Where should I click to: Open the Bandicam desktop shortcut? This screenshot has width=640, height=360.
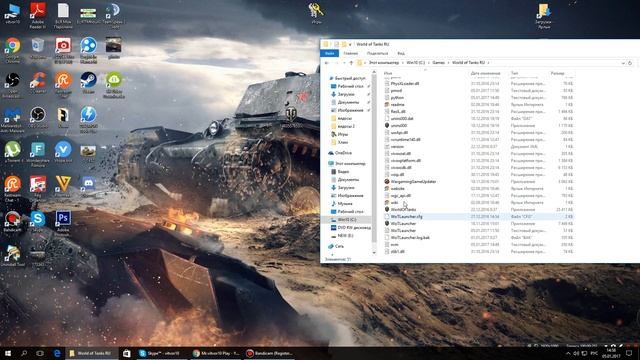point(13,222)
